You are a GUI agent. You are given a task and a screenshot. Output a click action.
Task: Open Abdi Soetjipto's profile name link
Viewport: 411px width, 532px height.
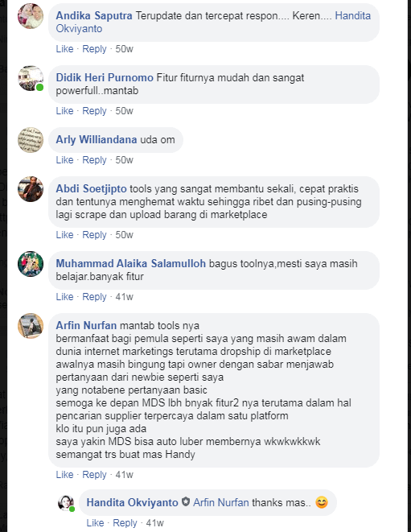tap(91, 188)
